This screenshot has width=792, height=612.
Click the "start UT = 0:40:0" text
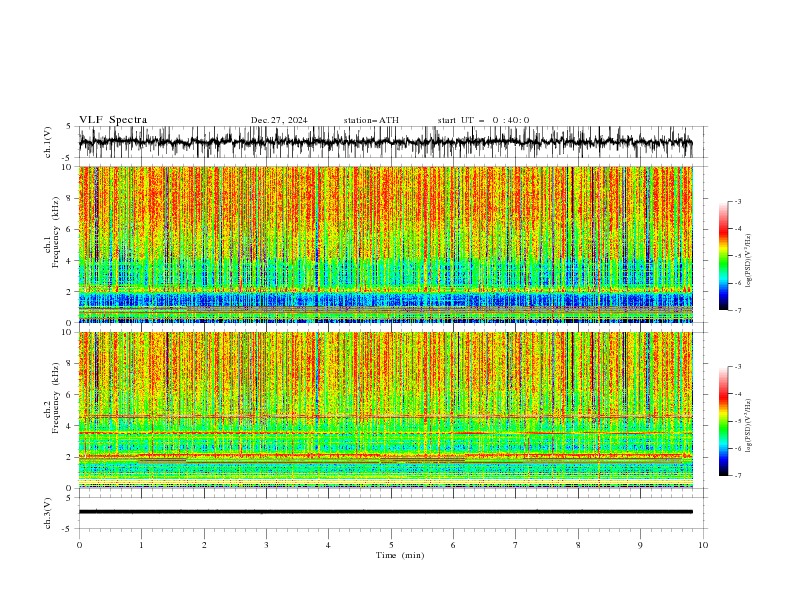coord(483,120)
